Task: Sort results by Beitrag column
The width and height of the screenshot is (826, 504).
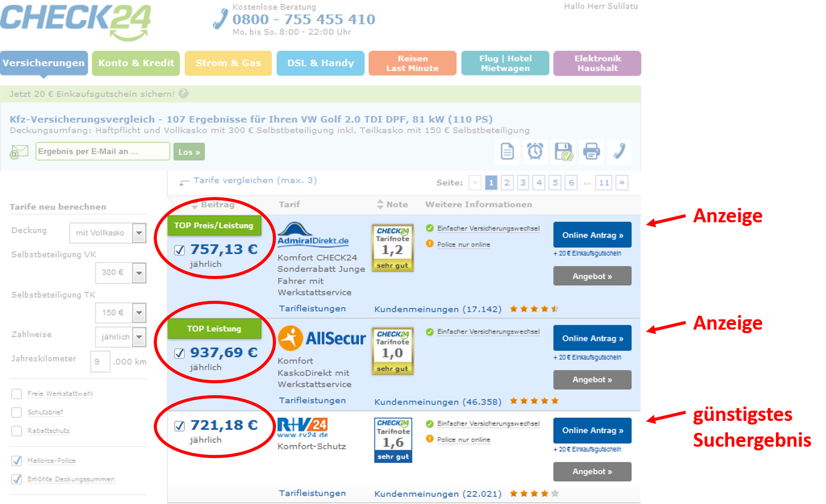Action: 213,205
